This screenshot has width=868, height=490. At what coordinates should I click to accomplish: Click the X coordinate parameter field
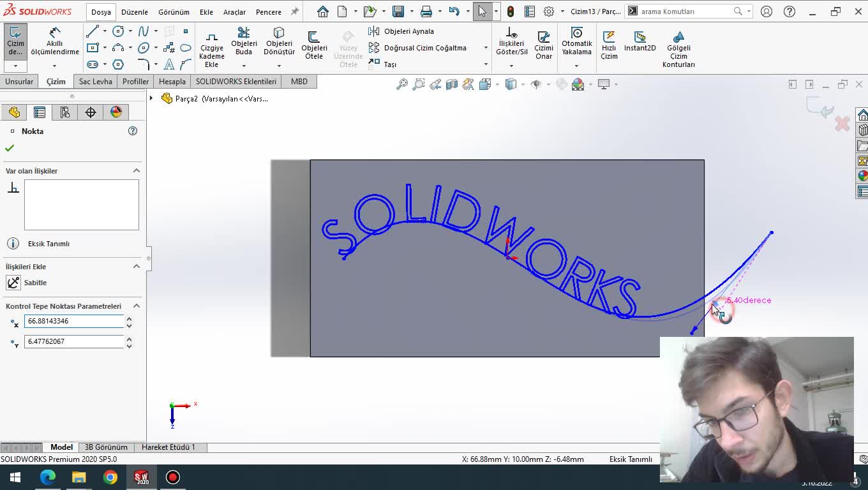point(74,321)
